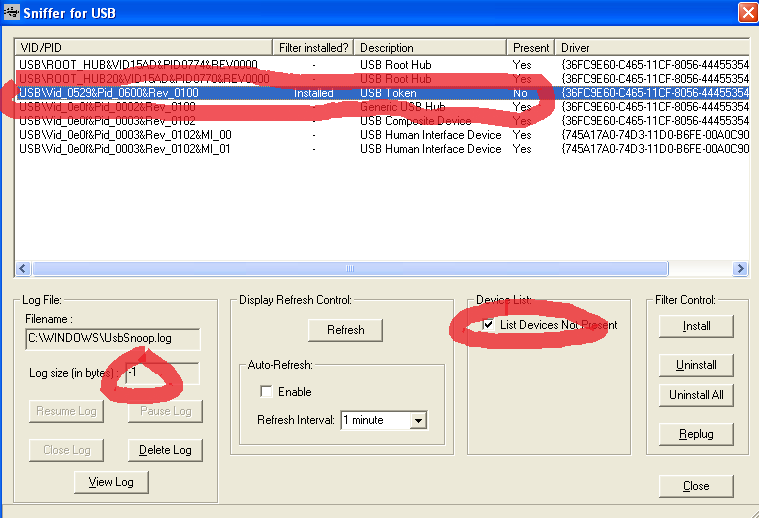The width and height of the screenshot is (759, 518).
Task: Close the Sniffer for USB window
Action: pos(746,12)
